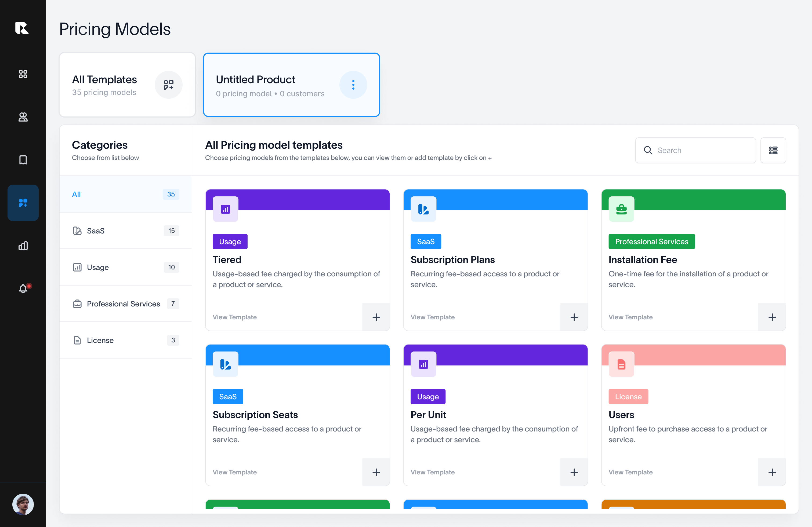Open the three-dot menu on Untitled Product
Viewport: 812px width, 527px height.
(x=353, y=85)
